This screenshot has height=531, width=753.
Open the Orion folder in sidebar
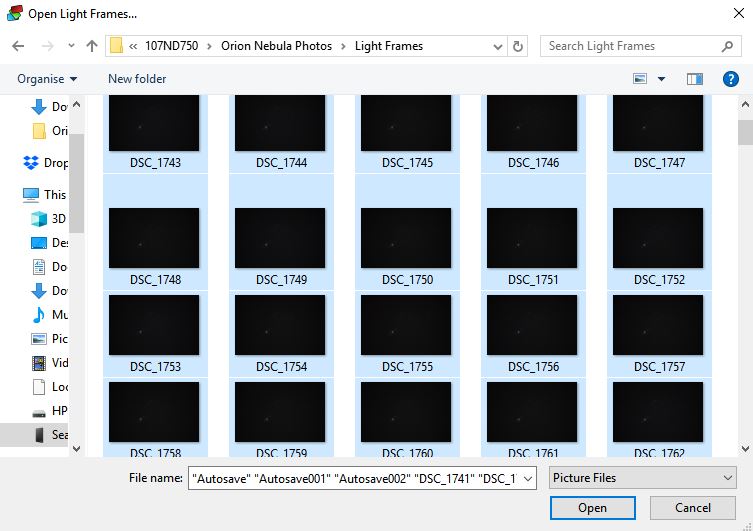pos(50,131)
